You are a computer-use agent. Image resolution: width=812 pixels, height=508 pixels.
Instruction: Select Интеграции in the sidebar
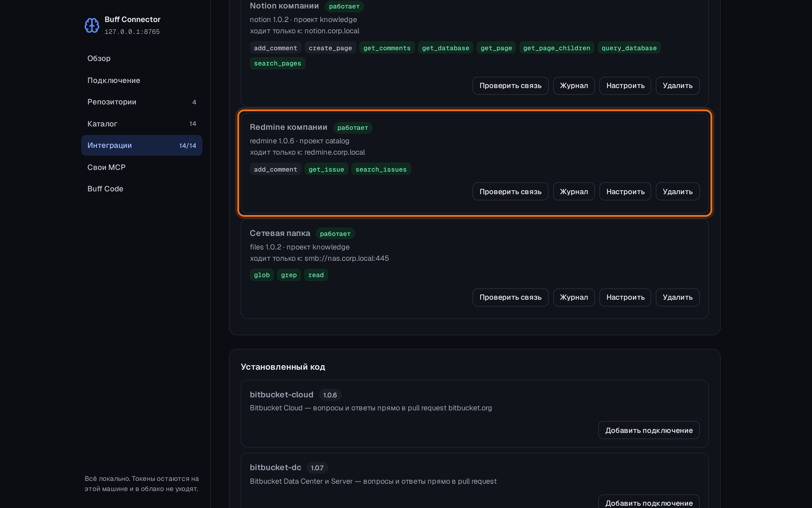[142, 145]
